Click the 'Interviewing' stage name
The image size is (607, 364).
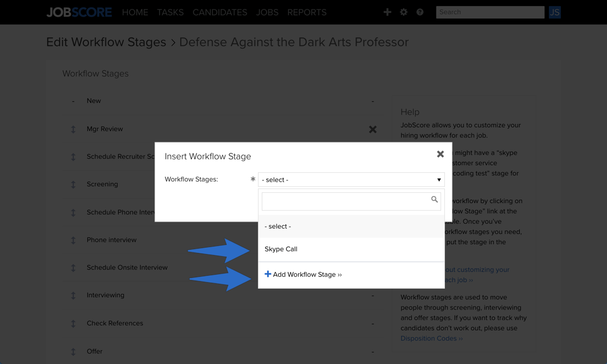[x=106, y=295]
